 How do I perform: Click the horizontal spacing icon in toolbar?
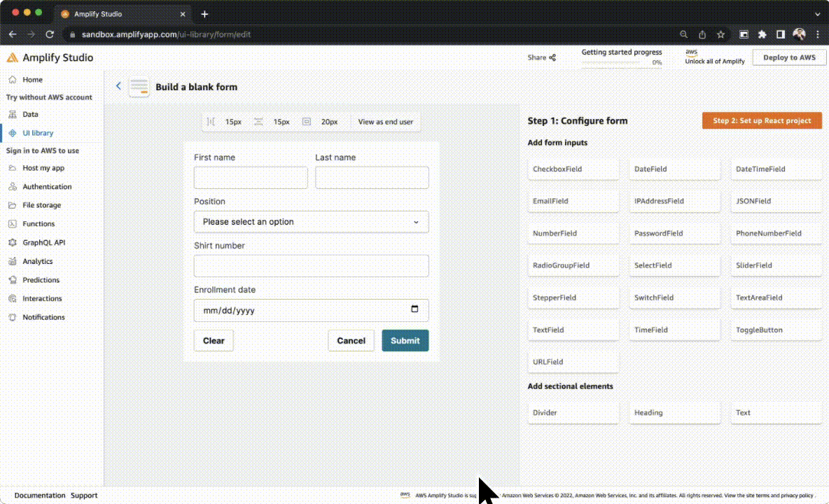click(211, 121)
